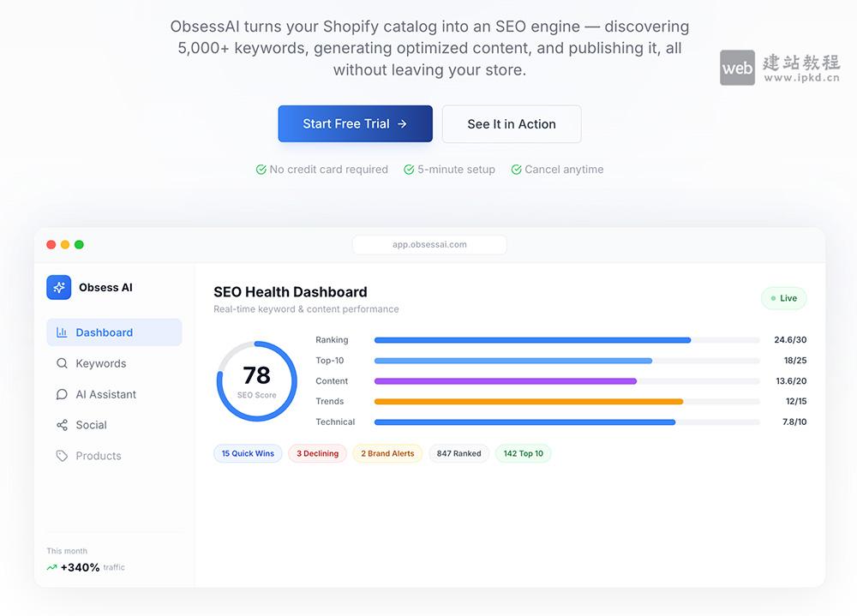The height and width of the screenshot is (616, 857).
Task: Open the AI Assistant chat bubble icon
Action: point(62,394)
